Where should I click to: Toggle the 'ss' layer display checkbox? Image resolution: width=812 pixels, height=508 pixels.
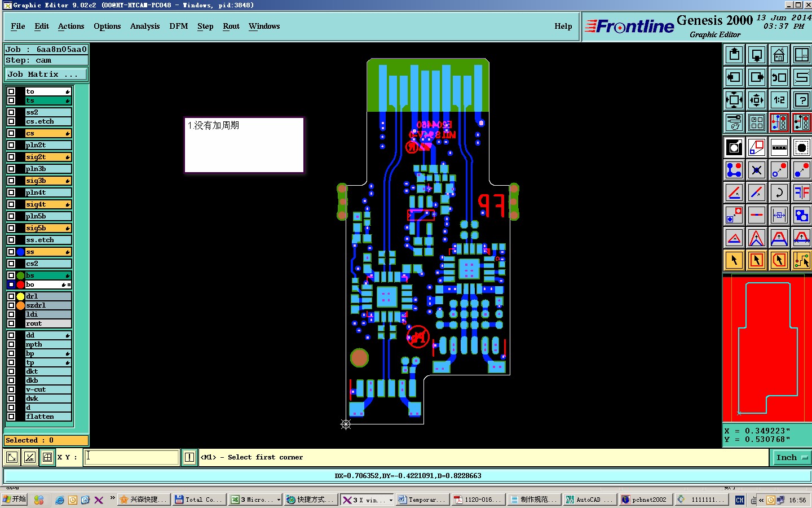coord(11,252)
